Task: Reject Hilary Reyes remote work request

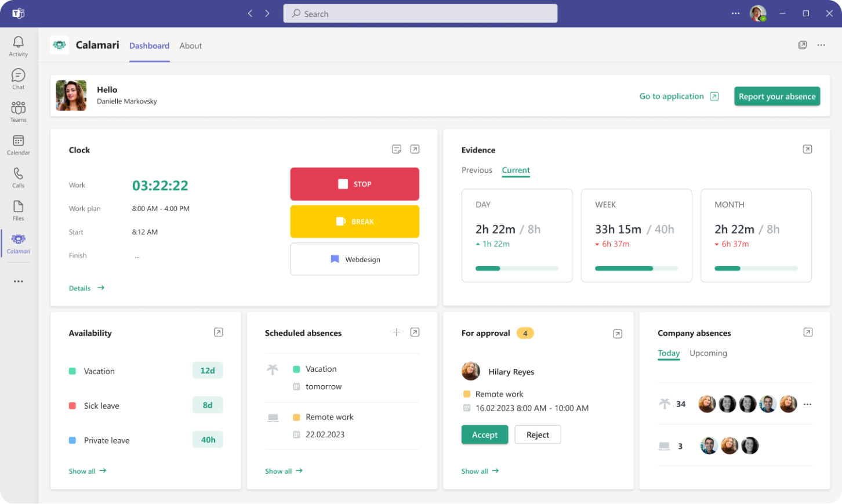Action: tap(538, 435)
